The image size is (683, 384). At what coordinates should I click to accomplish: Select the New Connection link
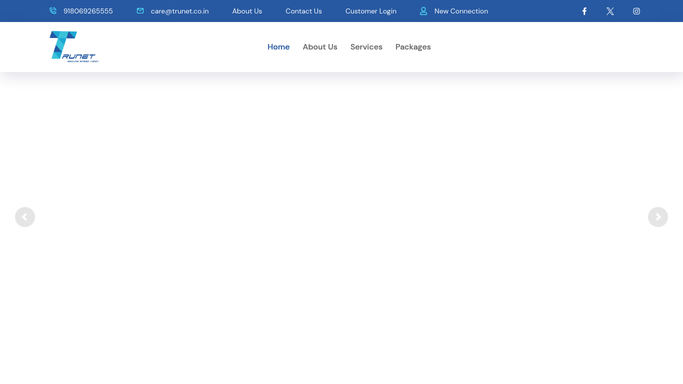461,11
